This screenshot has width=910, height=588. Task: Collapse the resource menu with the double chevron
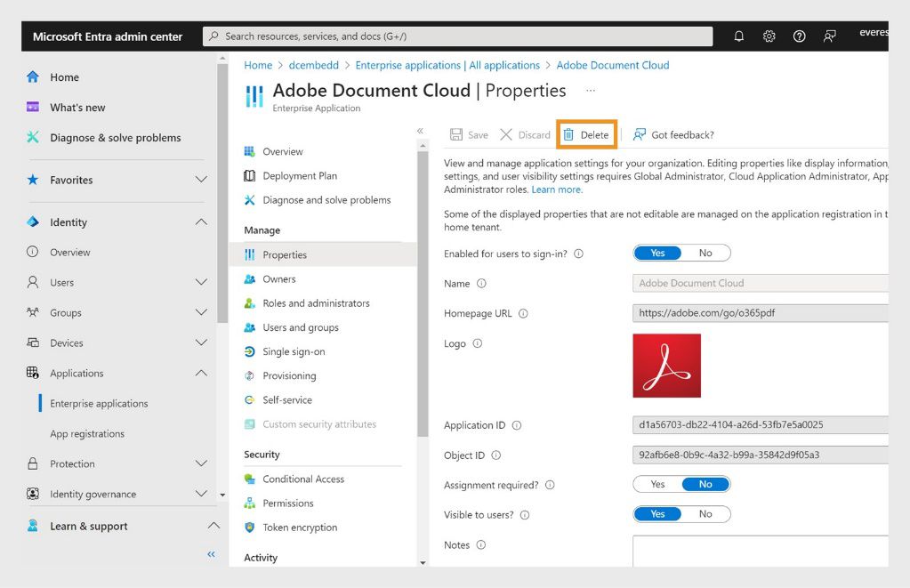[421, 131]
